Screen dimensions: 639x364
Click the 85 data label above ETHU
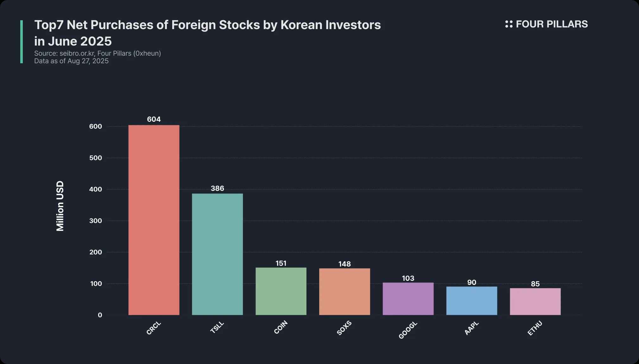535,284
